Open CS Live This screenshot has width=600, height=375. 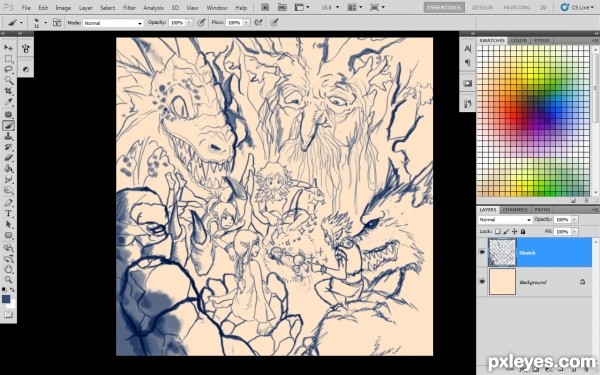[577, 7]
